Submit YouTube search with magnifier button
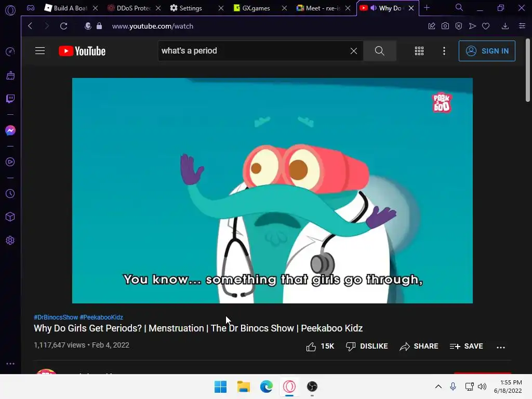The height and width of the screenshot is (399, 532). 380,51
